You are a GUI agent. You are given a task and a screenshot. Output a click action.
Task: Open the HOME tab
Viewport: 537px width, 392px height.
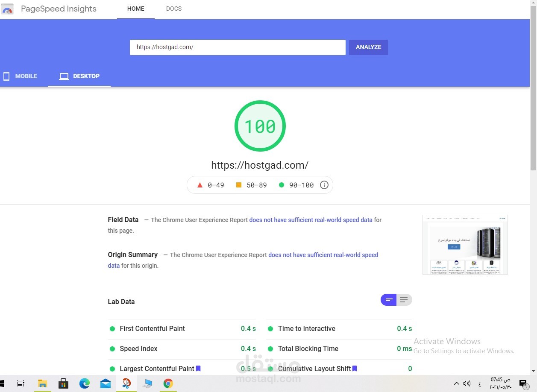pyautogui.click(x=136, y=9)
